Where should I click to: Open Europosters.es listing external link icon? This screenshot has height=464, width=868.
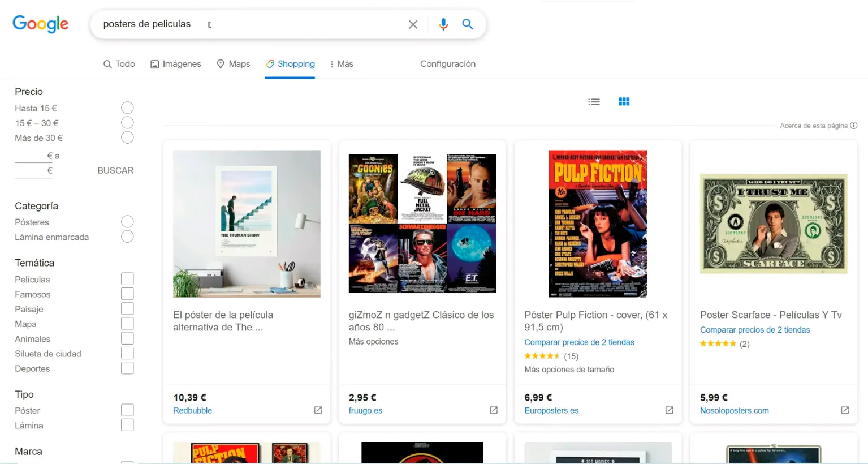point(670,410)
